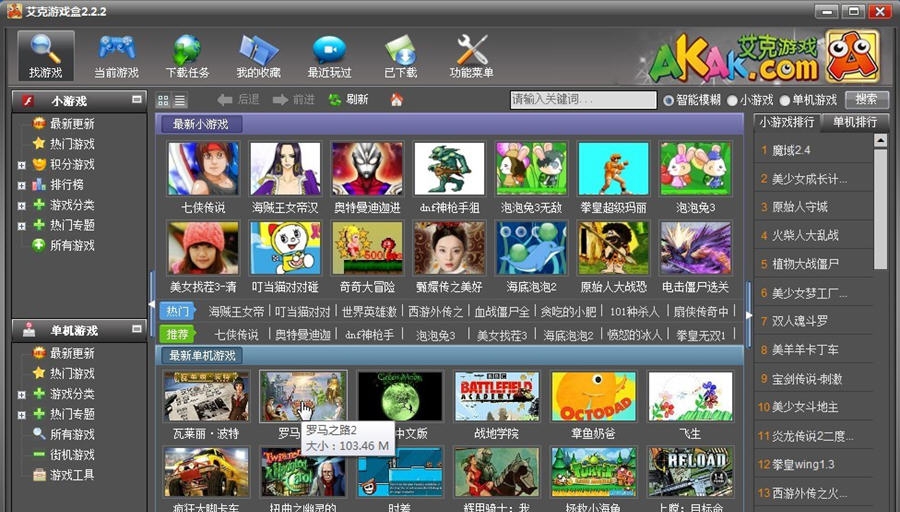
Task: Select ranking entry 美羊羊卡丁车
Action: click(x=805, y=350)
